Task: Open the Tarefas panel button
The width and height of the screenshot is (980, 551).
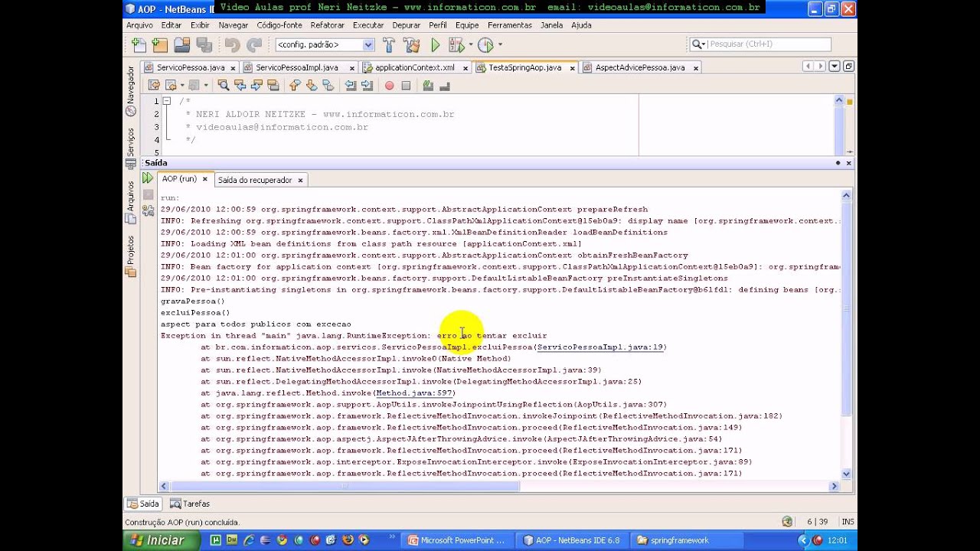Action: click(x=190, y=504)
